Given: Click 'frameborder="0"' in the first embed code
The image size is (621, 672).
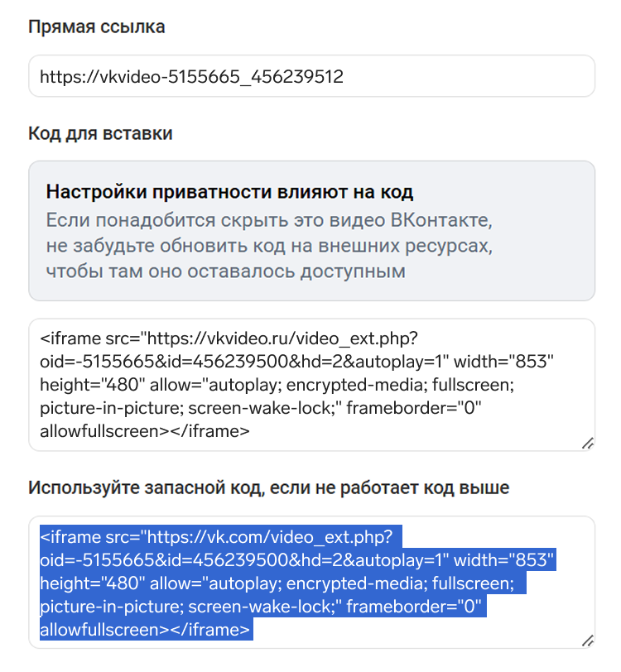Looking at the screenshot, I should [414, 407].
